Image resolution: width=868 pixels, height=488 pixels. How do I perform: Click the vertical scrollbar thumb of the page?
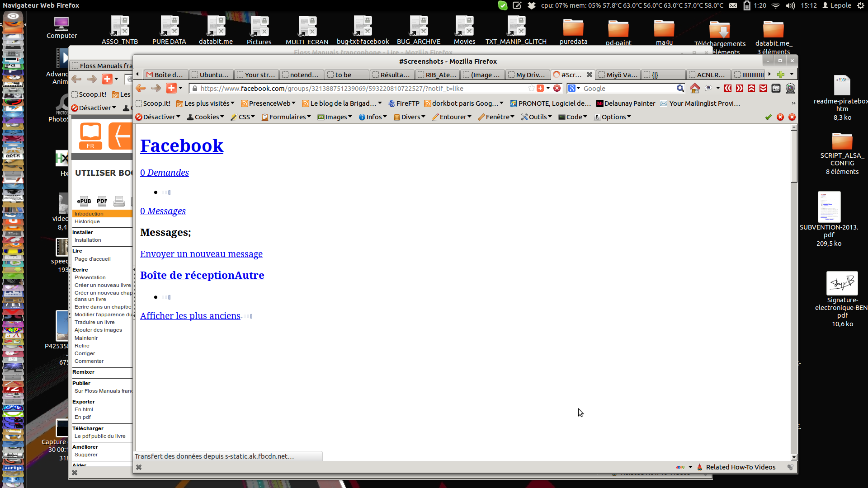[794, 156]
